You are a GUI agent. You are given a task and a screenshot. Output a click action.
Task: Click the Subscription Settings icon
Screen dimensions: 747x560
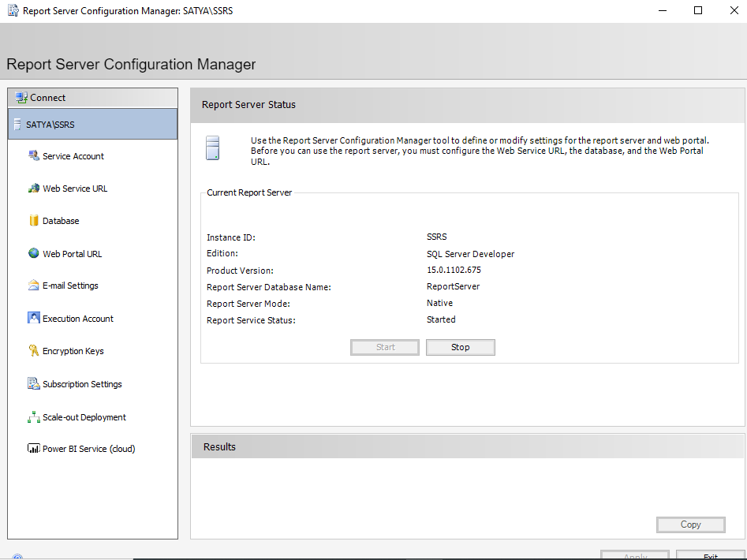pos(34,384)
